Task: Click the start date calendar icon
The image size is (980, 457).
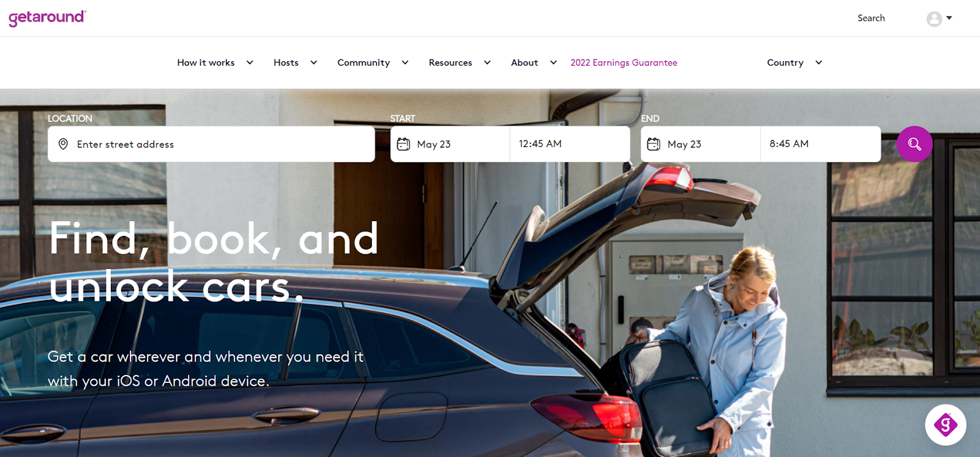Action: [x=404, y=144]
